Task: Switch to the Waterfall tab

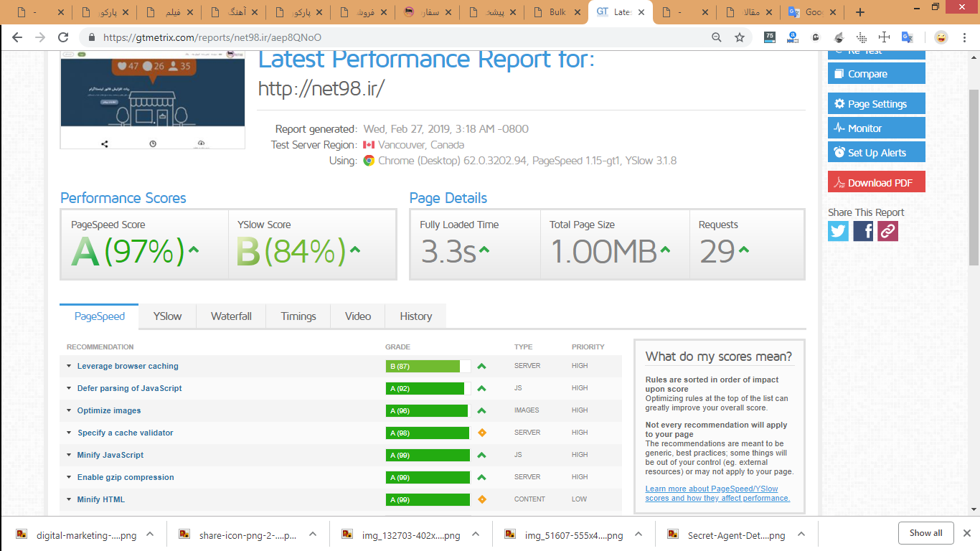Action: pyautogui.click(x=231, y=316)
